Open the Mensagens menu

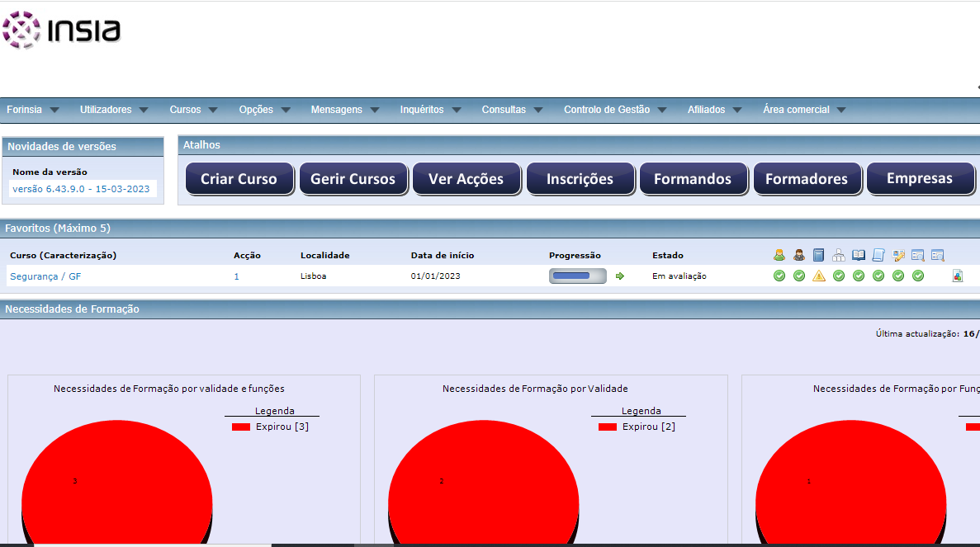[x=344, y=110]
